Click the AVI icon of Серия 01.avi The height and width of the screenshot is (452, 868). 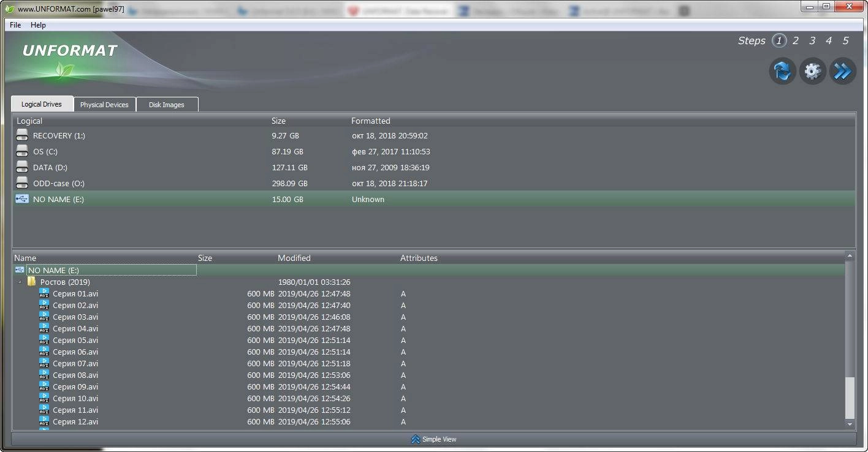(x=44, y=293)
